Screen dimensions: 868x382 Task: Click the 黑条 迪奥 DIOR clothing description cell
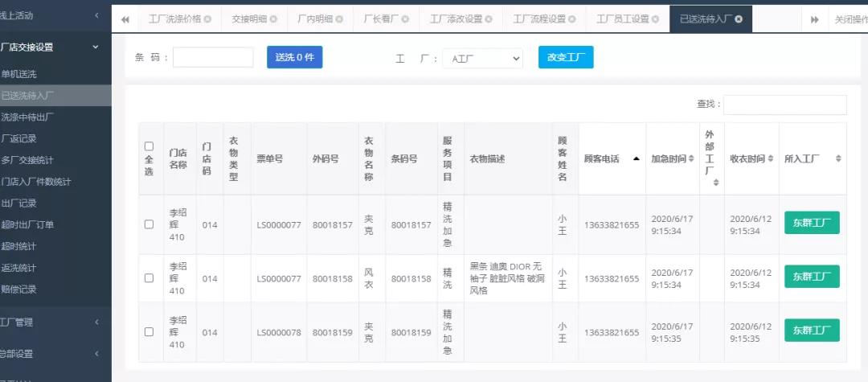point(508,278)
